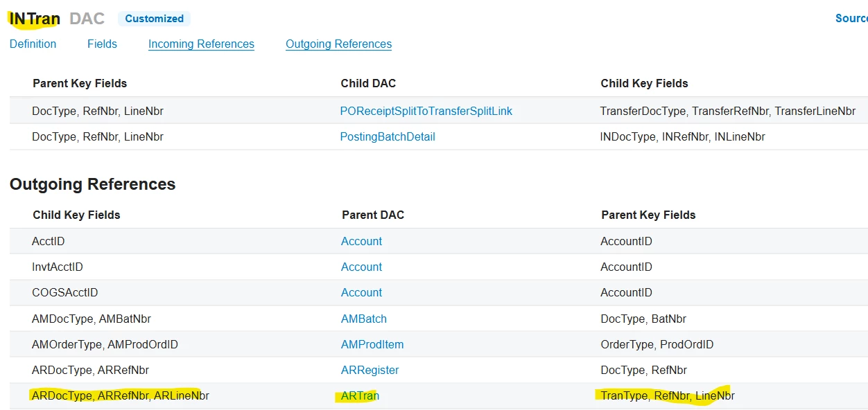Click the Parent DAC column header

click(372, 215)
